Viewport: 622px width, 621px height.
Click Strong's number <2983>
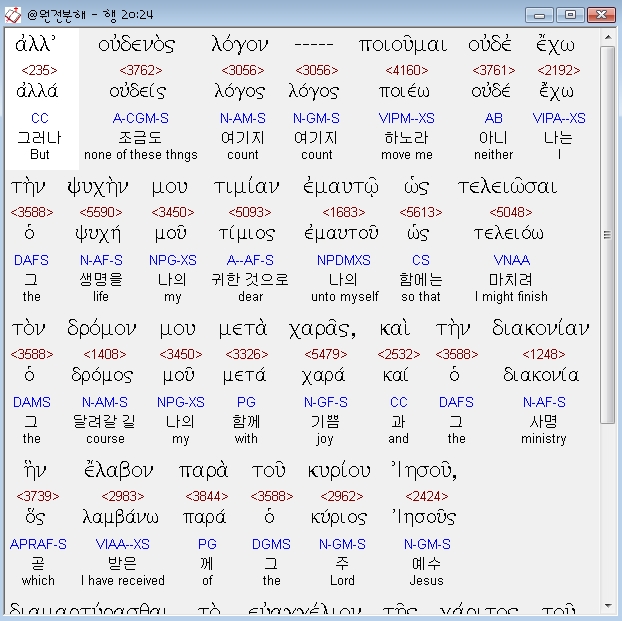point(123,496)
